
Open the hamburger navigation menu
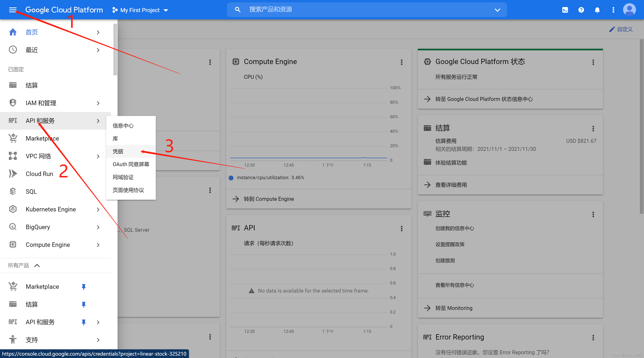12,10
